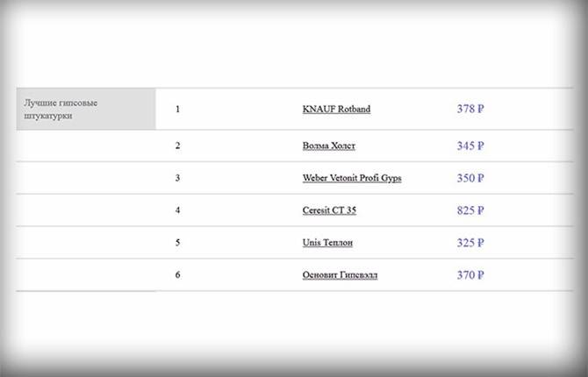Click the 378 ₽ price
Viewport: 588px width, 377px height.
pyautogui.click(x=470, y=109)
